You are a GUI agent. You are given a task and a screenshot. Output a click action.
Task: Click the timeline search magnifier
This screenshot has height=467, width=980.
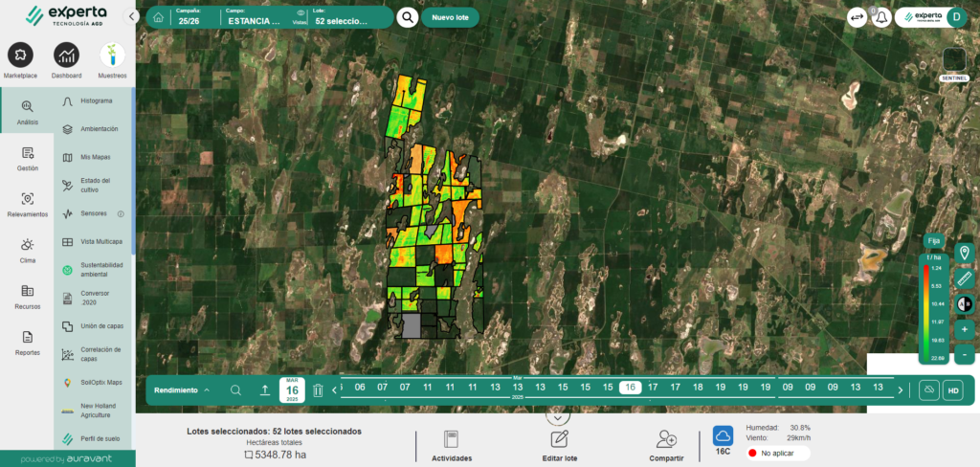[x=235, y=390]
